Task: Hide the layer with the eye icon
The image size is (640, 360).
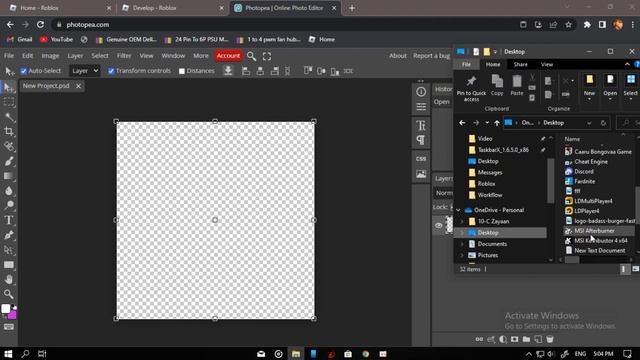Action: point(439,225)
